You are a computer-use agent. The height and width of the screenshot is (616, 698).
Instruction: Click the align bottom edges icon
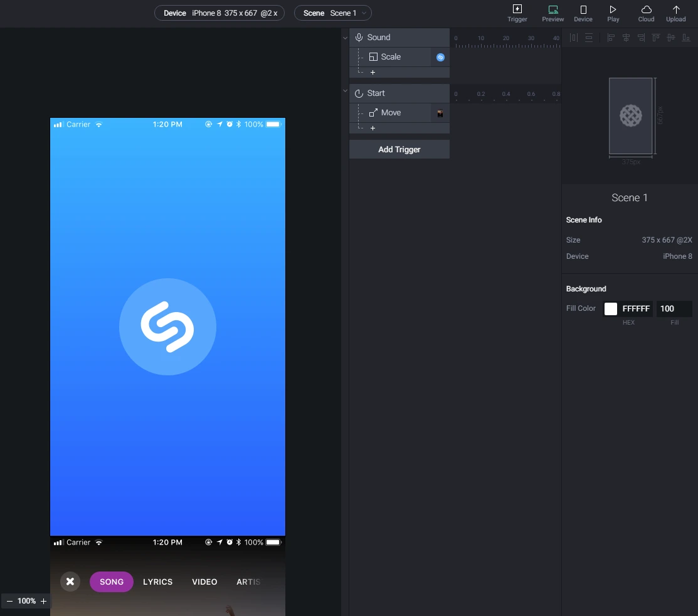tap(686, 38)
